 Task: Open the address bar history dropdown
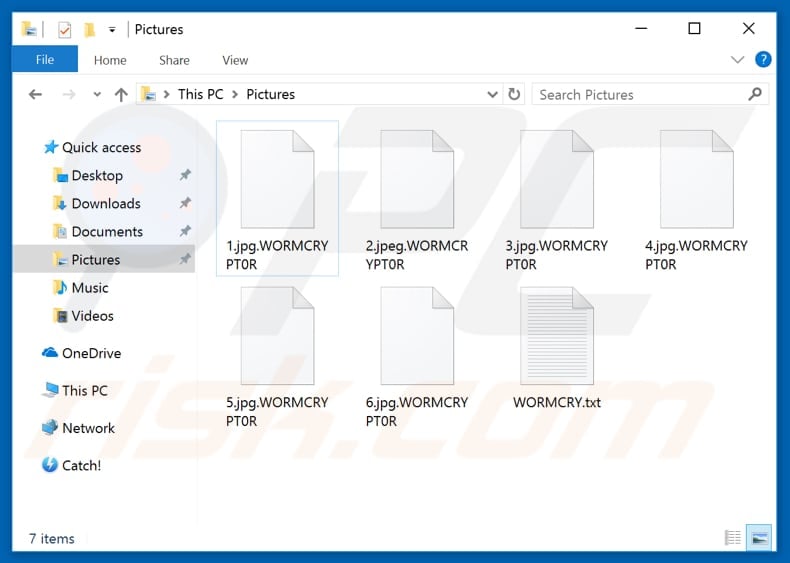pos(492,94)
